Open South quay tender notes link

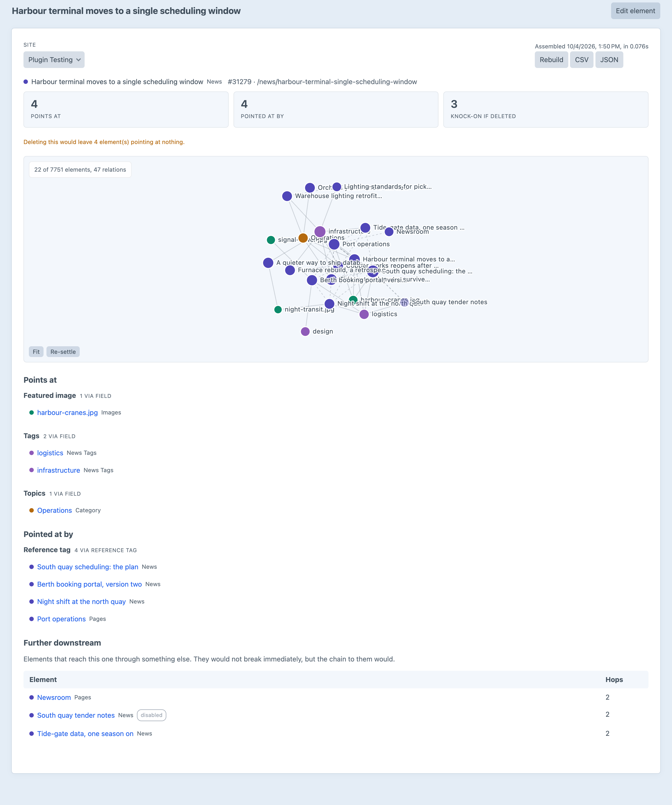[x=76, y=715]
